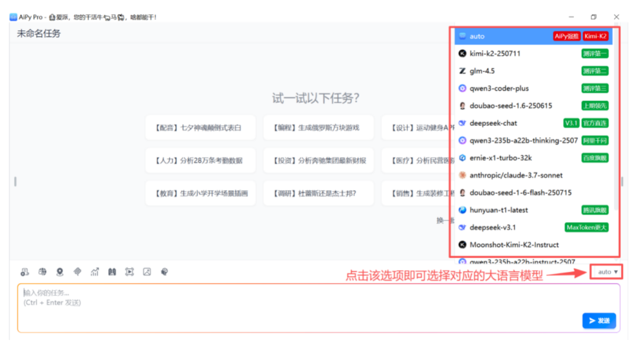Click the rising chart analysis icon

coord(95,272)
